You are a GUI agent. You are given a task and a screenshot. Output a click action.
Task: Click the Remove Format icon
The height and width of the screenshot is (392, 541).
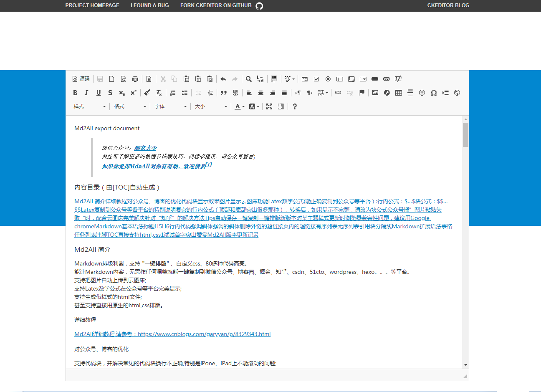pos(159,93)
